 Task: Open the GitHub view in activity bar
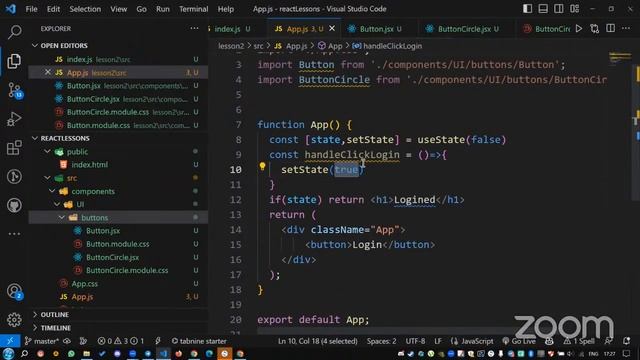click(14, 205)
